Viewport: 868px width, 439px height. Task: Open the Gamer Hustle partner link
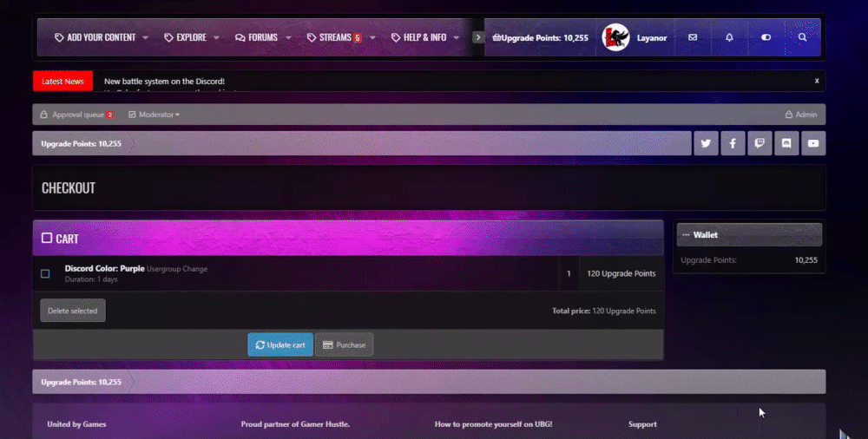click(295, 424)
